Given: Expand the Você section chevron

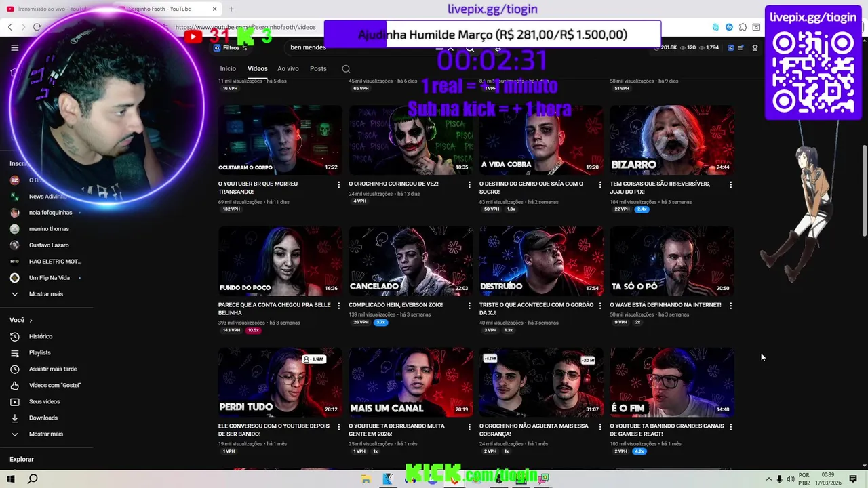Looking at the screenshot, I should pos(31,321).
